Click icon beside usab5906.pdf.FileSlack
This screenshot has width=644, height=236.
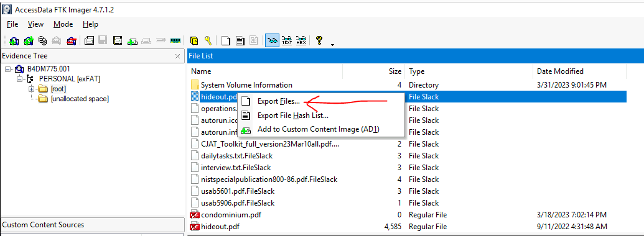pyautogui.click(x=195, y=203)
